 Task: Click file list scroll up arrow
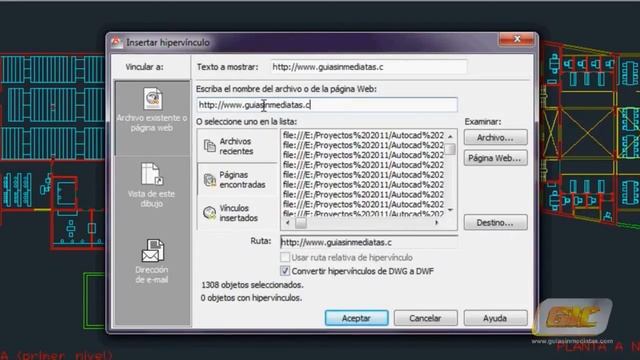[x=450, y=136]
